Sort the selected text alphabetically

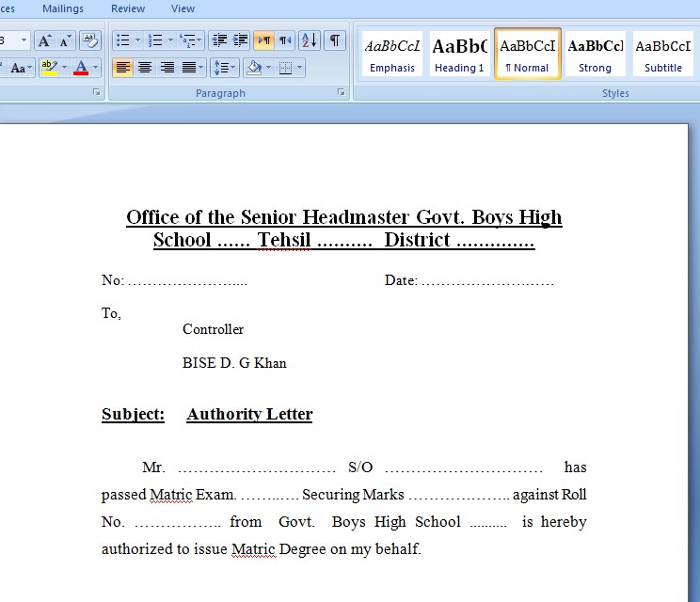[x=309, y=40]
